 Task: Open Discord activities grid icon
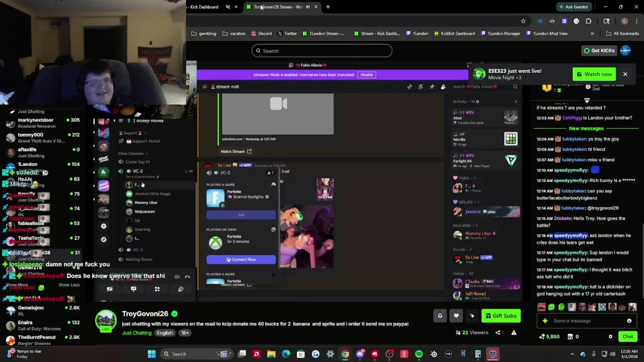click(157, 289)
